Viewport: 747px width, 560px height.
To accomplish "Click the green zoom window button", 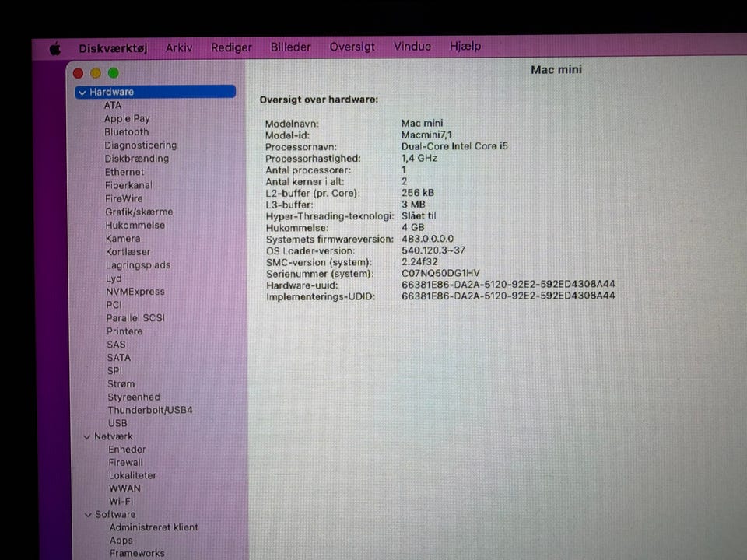I will 114,73.
